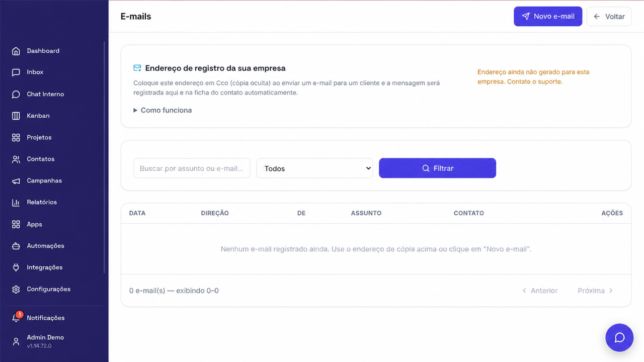Click the E-mails page title
The image size is (644, 362).
pyautogui.click(x=136, y=16)
